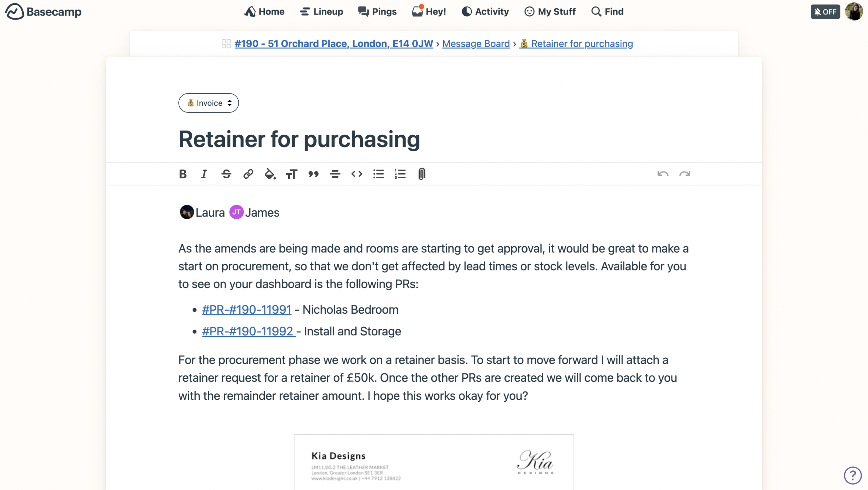This screenshot has height=490, width=868.
Task: Insert a code block
Action: [357, 174]
